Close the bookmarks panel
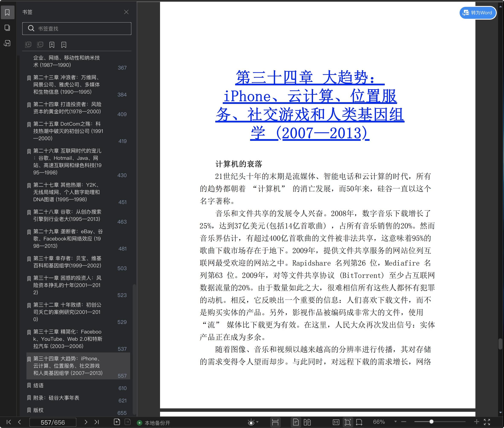The height and width of the screenshot is (428, 504). pos(126,12)
